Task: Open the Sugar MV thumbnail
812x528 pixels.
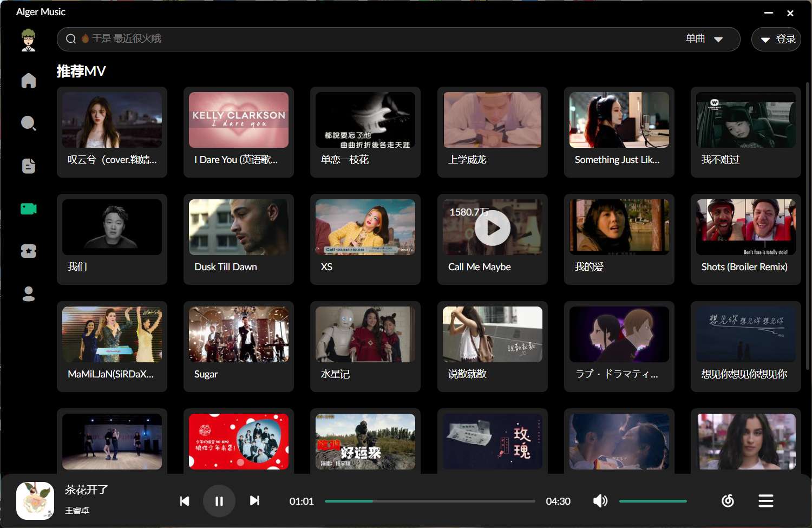Action: click(x=239, y=334)
